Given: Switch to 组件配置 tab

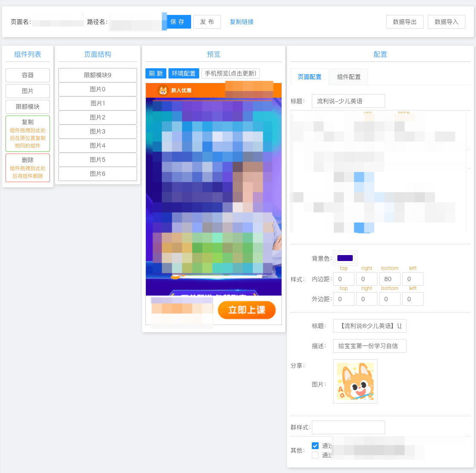Looking at the screenshot, I should [349, 77].
